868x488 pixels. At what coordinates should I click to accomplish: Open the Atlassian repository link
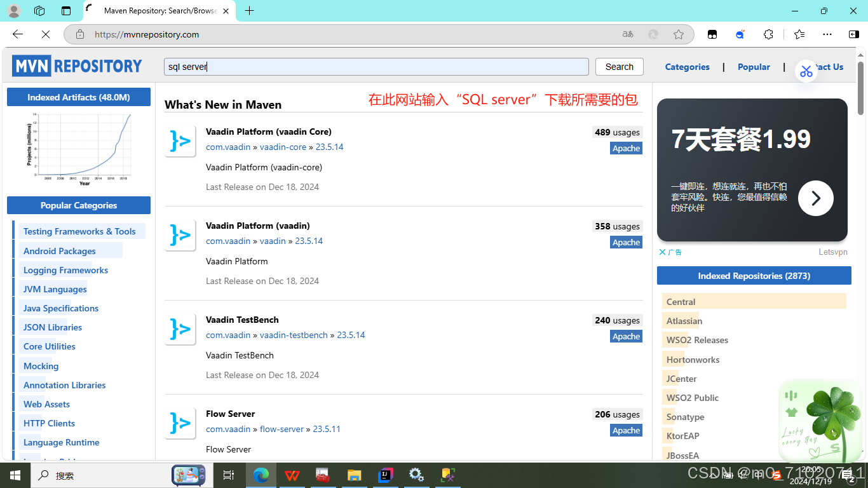[x=684, y=321]
